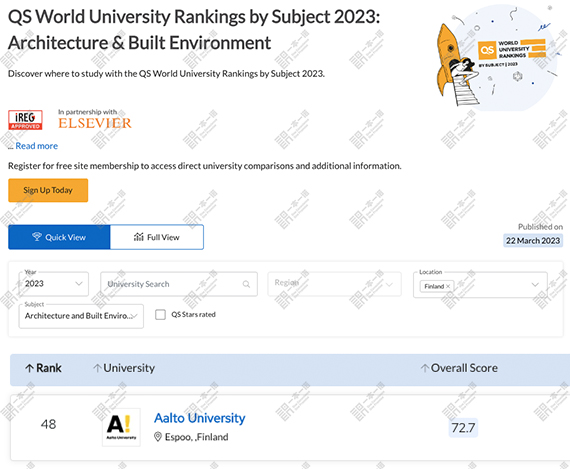Image resolution: width=570 pixels, height=469 pixels.
Task: Tick the QS Stars rated checkbox
Action: pos(160,314)
